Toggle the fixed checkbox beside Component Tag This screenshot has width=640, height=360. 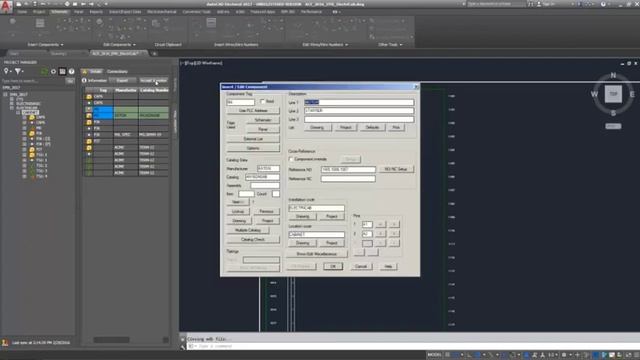coord(262,101)
